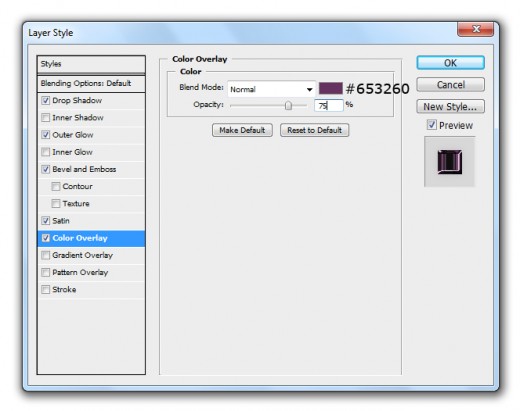Select the Inner Glow style label

(x=72, y=152)
